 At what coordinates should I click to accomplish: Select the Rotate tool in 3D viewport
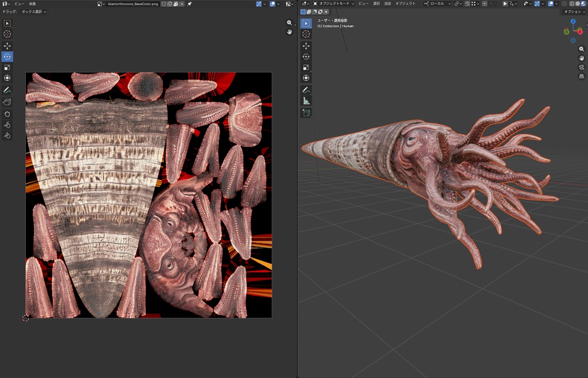(306, 57)
